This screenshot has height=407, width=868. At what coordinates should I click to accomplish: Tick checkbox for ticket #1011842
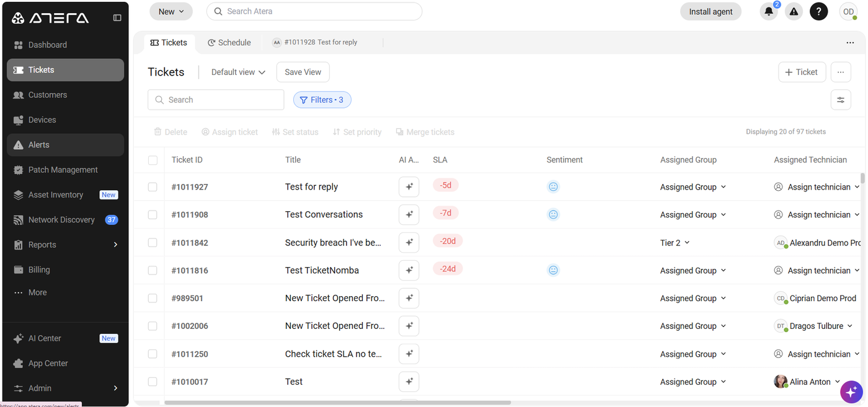[x=153, y=243]
